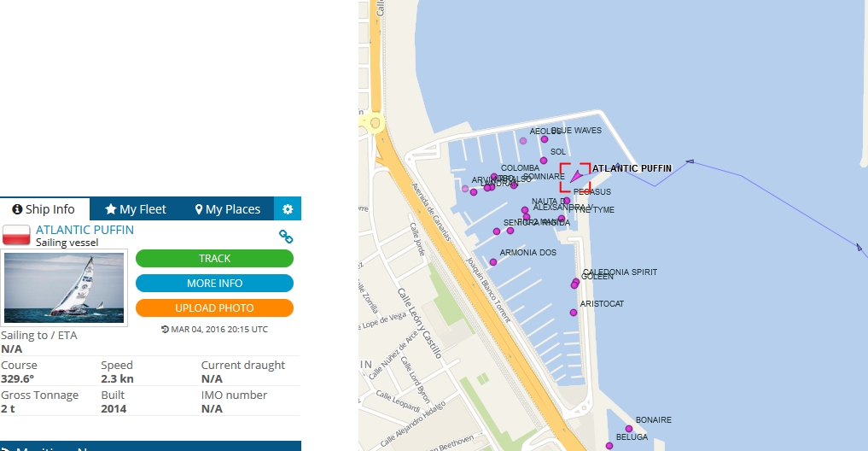868x451 pixels.
Task: Select the Bonaire vessel dot
Action: pyautogui.click(x=629, y=429)
